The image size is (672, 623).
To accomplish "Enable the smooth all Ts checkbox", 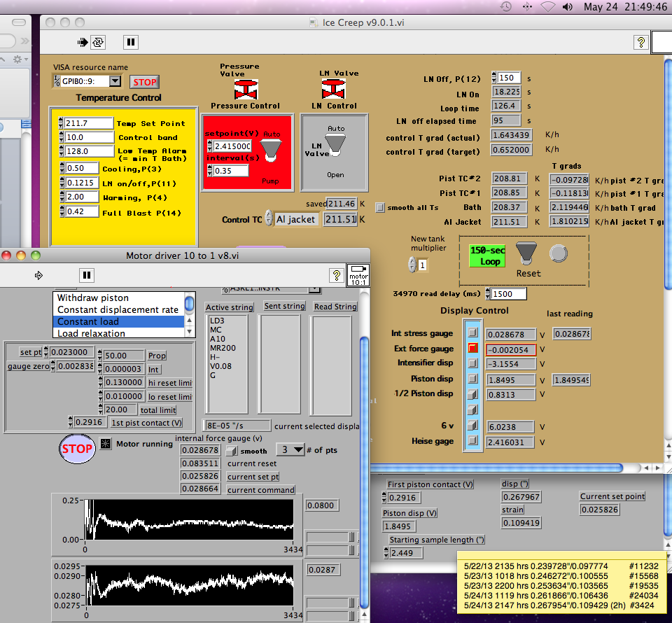I will coord(380,207).
